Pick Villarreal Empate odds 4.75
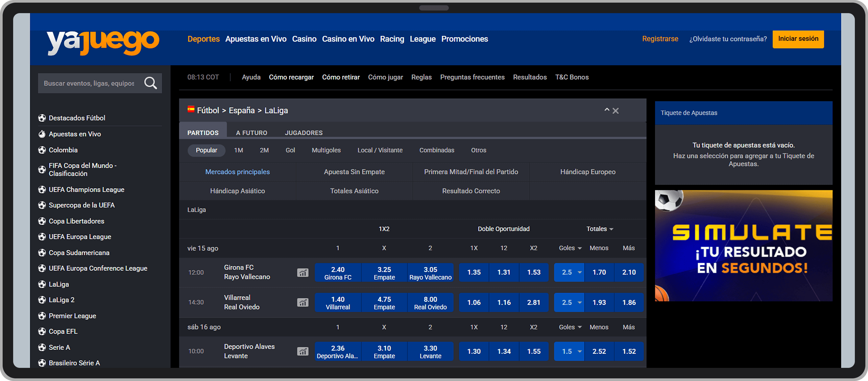Viewport: 868px width, 381px height. (384, 303)
